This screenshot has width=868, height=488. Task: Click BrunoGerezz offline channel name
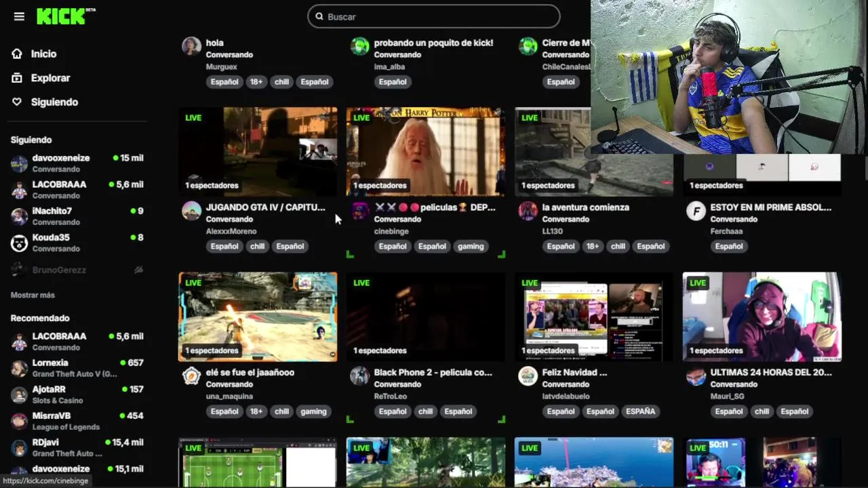click(59, 270)
